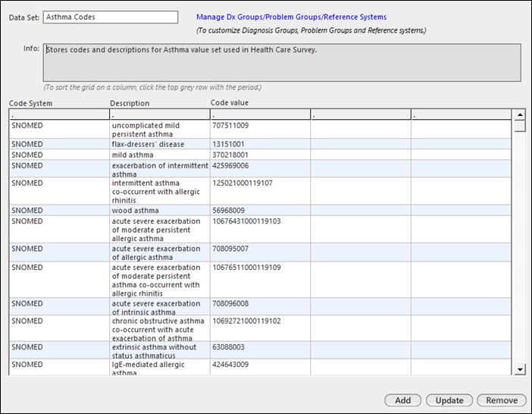Select 'extrinsic asthma without status asthmaticus' cell
The image size is (532, 414).
coord(160,350)
